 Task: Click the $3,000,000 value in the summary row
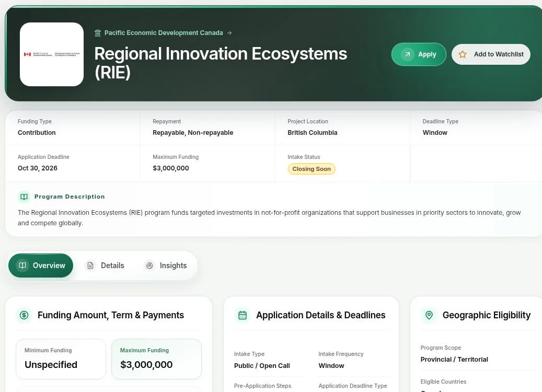tap(171, 168)
